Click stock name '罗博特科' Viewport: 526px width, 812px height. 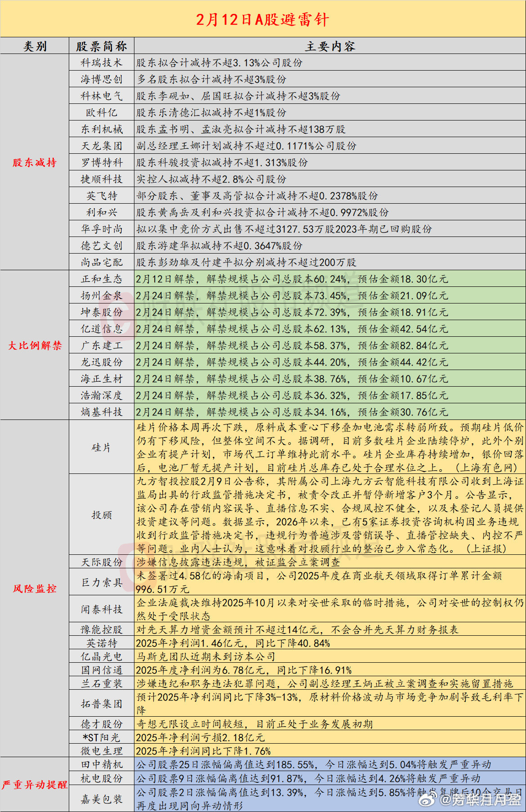click(x=102, y=162)
